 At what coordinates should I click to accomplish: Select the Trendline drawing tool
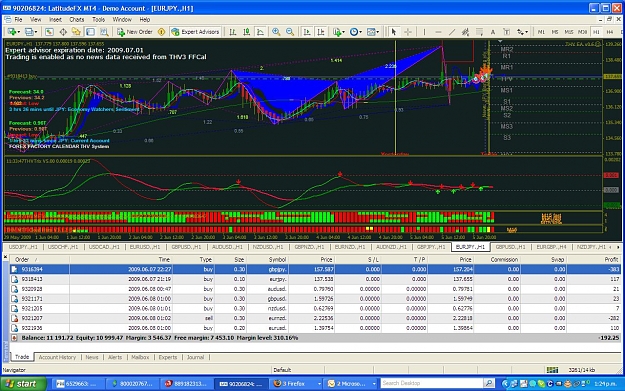[x=452, y=32]
